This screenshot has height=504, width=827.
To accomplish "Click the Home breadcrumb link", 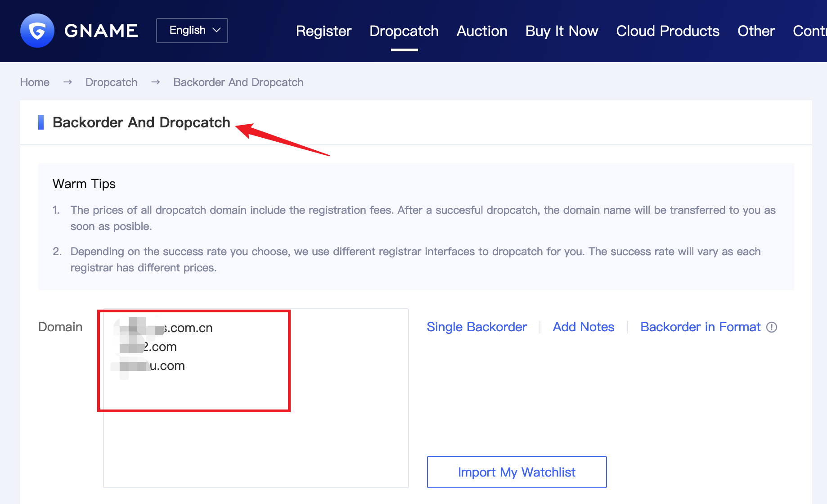I will [35, 82].
